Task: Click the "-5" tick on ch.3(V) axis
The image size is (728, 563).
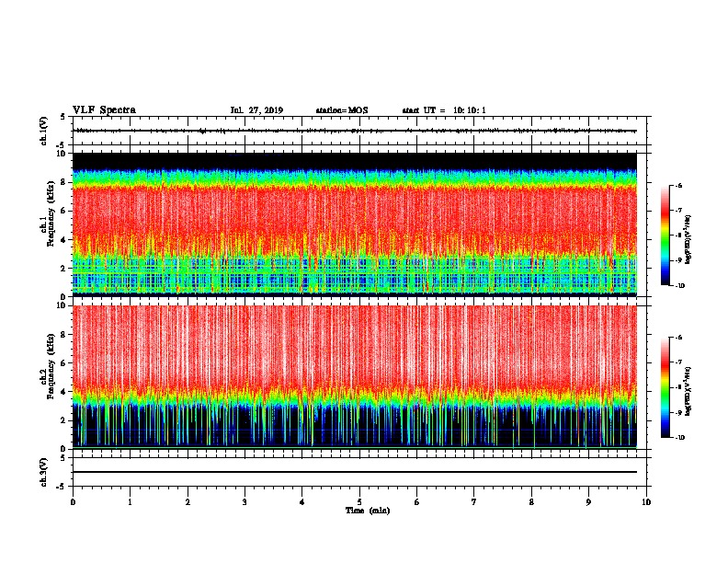Action: pyautogui.click(x=63, y=487)
